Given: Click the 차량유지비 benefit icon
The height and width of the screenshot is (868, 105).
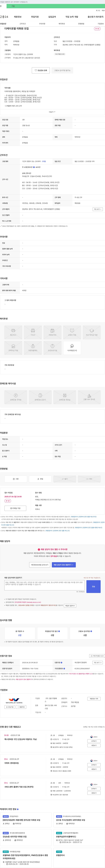Looking at the screenshot, I should click(x=52, y=332).
